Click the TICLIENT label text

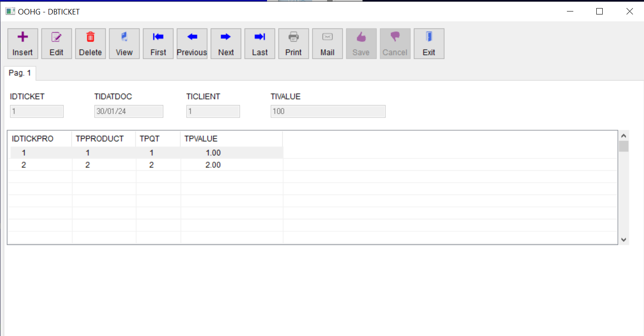203,97
